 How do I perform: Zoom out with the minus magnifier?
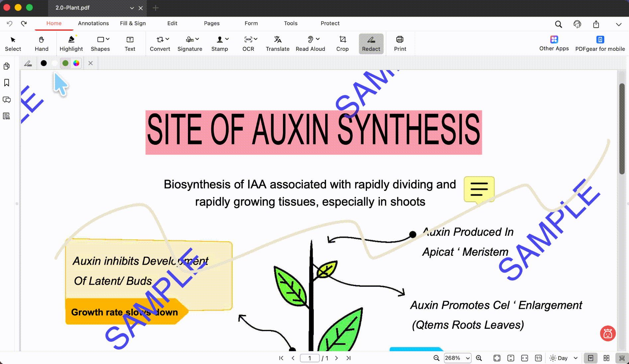coord(436,358)
